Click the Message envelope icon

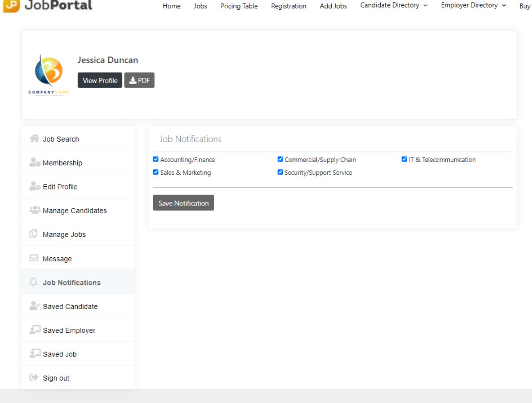coord(34,258)
